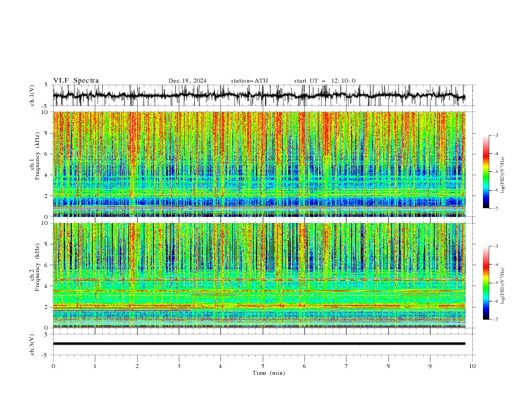532x411 pixels.
Task: Click the 'ch.3(V)' axis label
Action: tap(32, 345)
